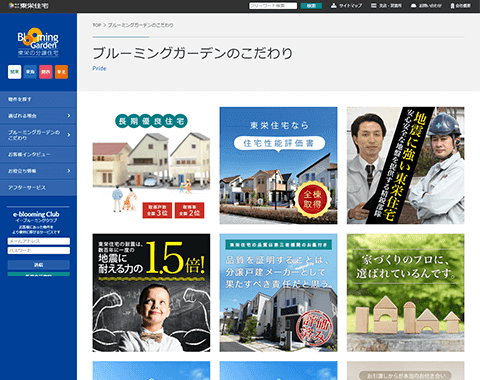Open アフターサービス in the sidebar

coord(38,188)
